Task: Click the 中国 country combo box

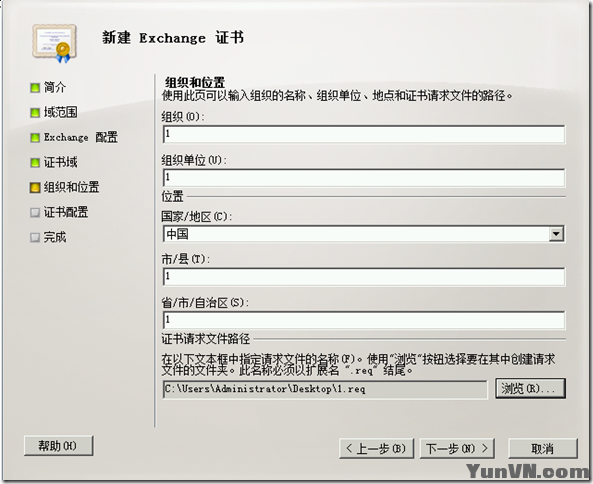Action: click(x=364, y=234)
